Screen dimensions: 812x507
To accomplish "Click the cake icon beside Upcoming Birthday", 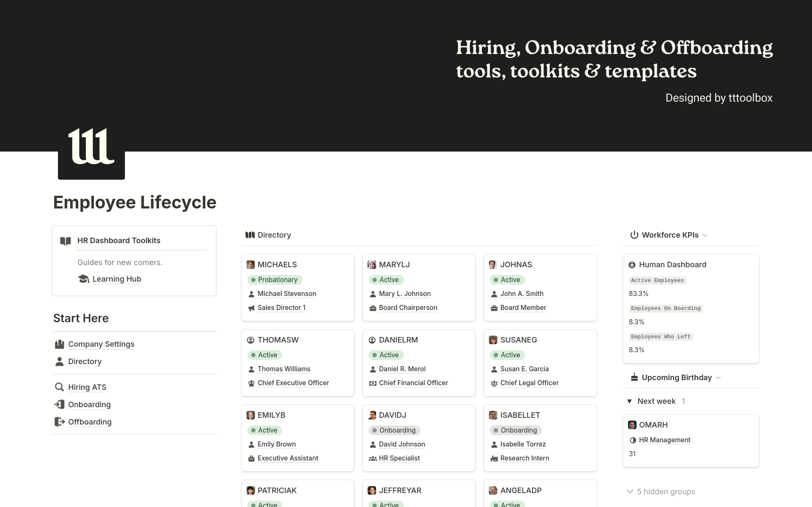I will tap(634, 377).
